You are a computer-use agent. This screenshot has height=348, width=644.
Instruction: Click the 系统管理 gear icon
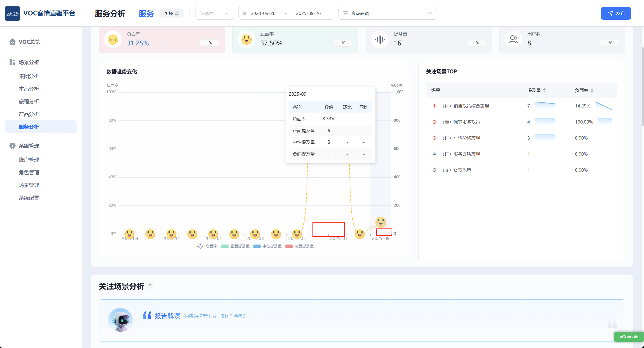[x=12, y=146]
